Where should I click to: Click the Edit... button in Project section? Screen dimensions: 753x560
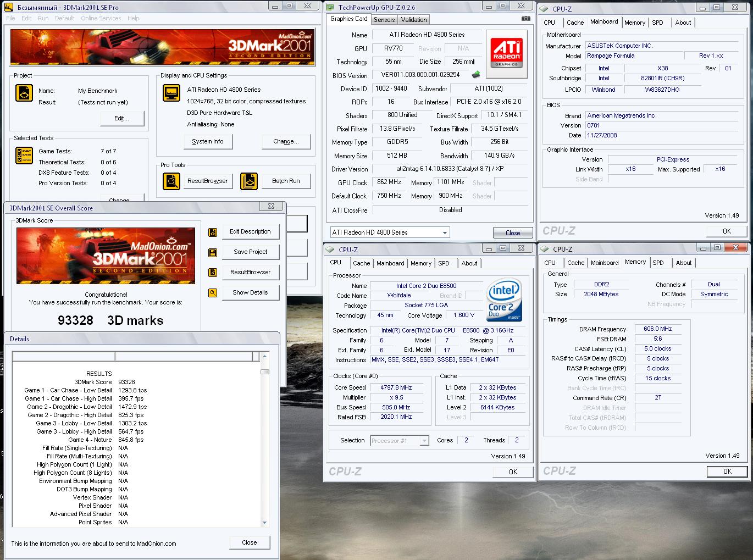[x=122, y=118]
